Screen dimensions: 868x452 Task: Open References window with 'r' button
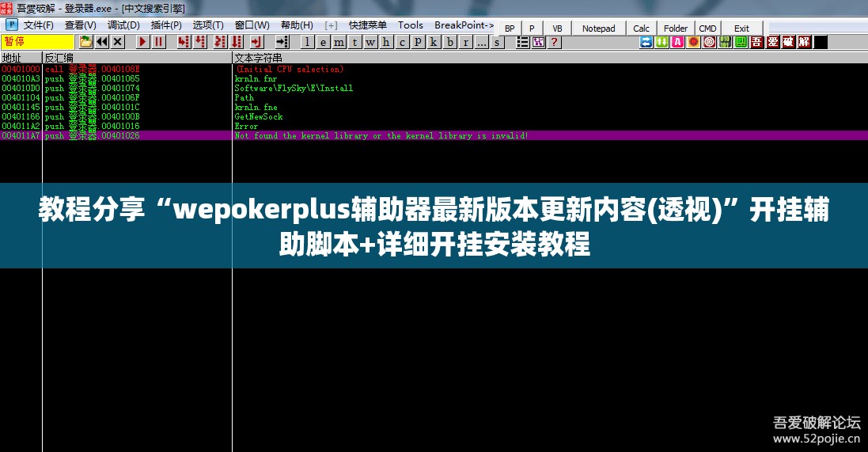[466, 42]
